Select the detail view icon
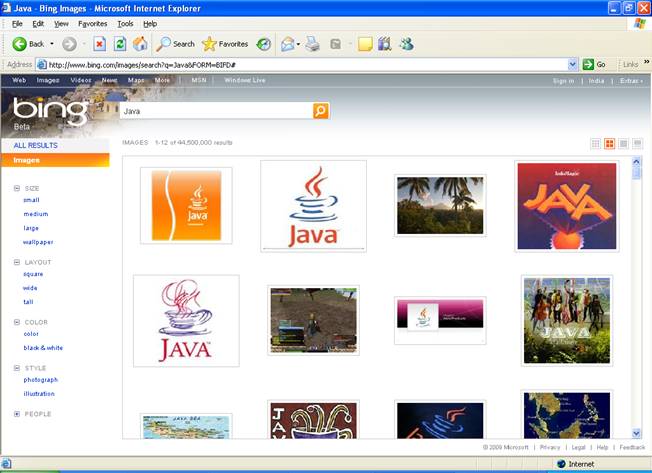 637,143
